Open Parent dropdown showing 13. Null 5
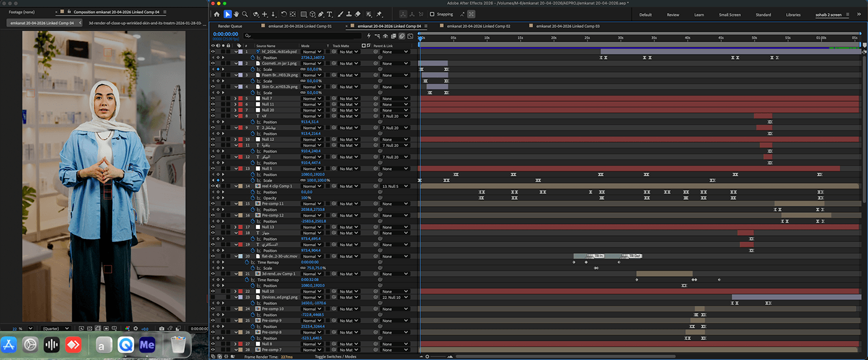This screenshot has width=868, height=360. click(396, 186)
